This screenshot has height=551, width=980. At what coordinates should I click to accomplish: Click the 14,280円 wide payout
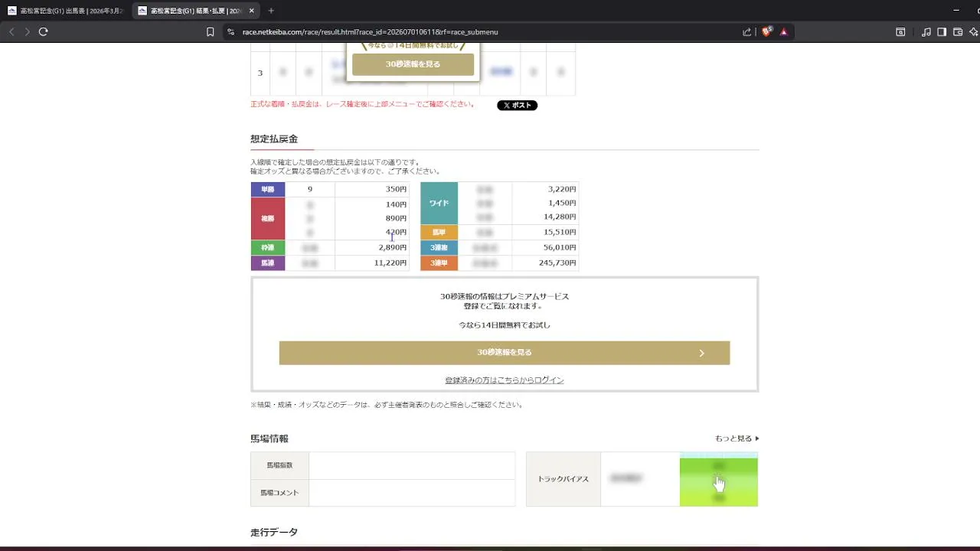point(560,217)
